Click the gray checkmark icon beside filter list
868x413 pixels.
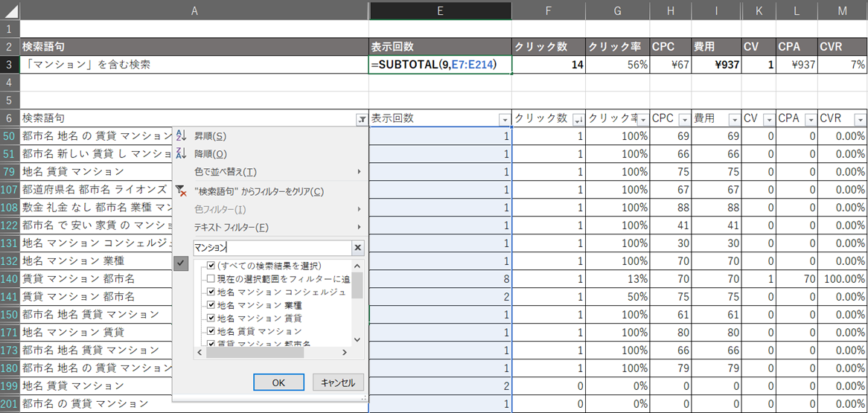point(182,264)
